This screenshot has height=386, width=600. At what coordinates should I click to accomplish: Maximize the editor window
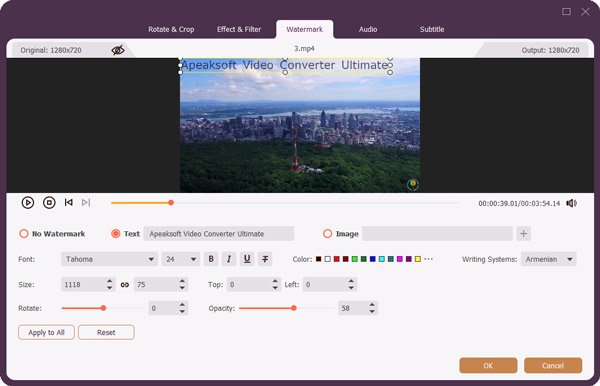(x=566, y=11)
